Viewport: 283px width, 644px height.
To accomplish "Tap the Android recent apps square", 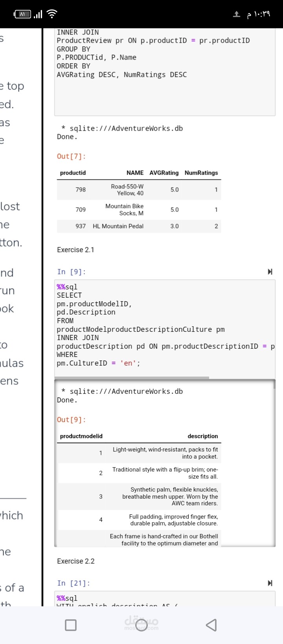I will [x=71, y=625].
